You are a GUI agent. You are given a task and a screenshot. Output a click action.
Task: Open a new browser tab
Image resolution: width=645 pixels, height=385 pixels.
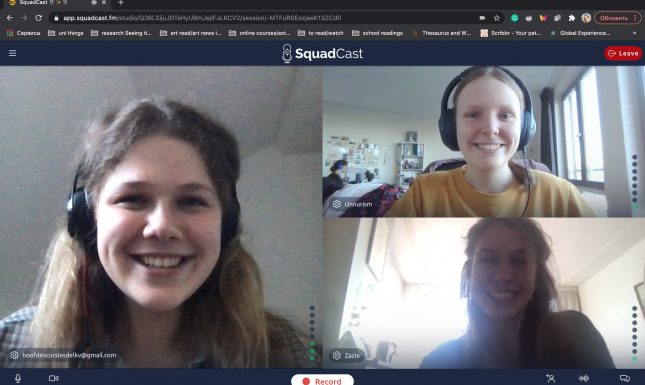(x=121, y=3)
